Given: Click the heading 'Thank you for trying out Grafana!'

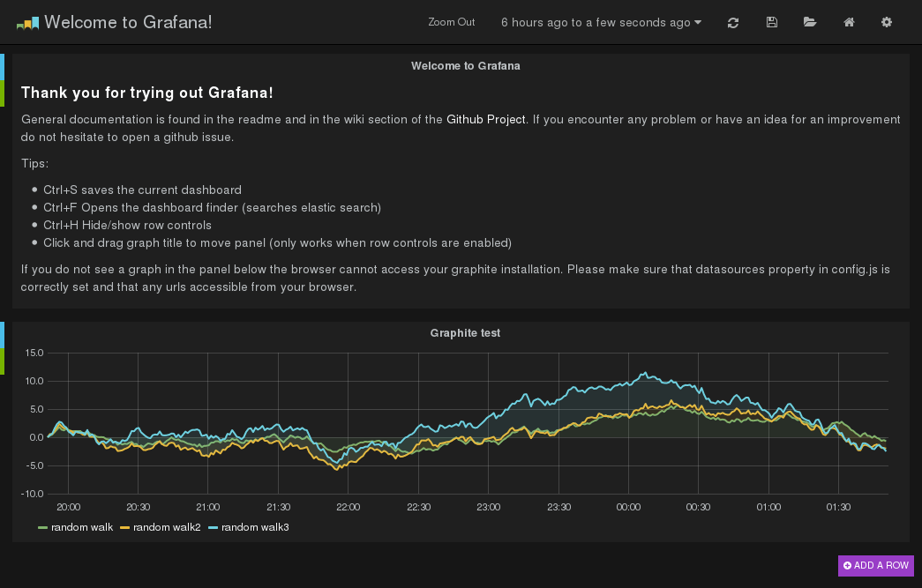Looking at the screenshot, I should click(x=147, y=93).
